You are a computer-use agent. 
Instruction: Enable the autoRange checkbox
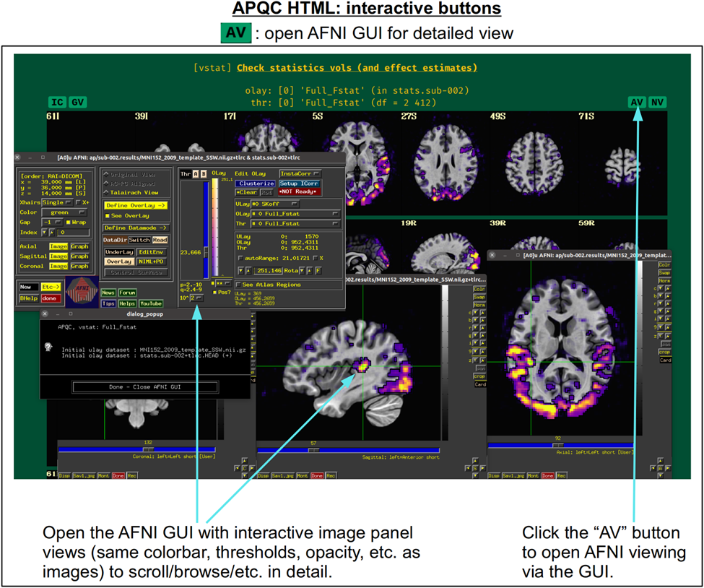click(x=240, y=258)
